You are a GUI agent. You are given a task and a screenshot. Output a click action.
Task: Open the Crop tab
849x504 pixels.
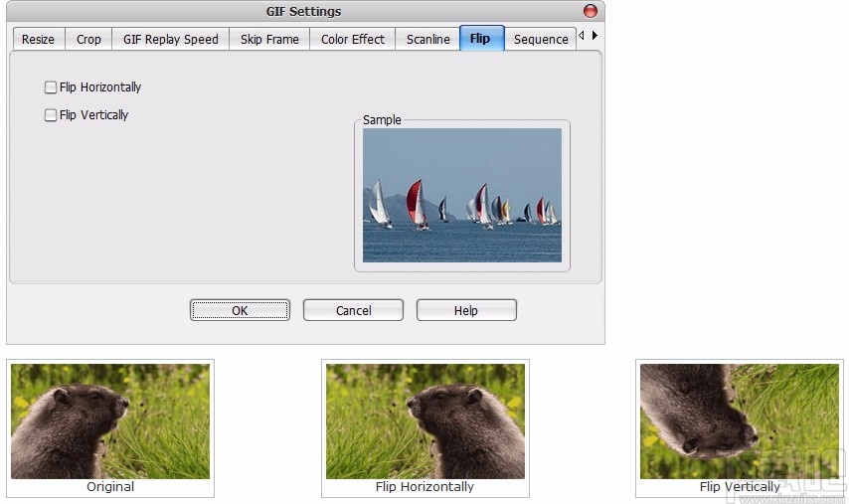88,39
